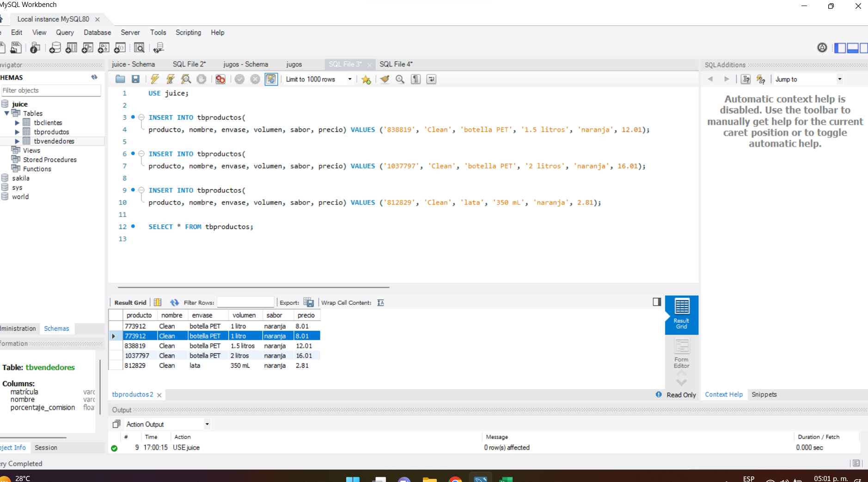
Task: Open the Scripting menu
Action: (x=188, y=32)
